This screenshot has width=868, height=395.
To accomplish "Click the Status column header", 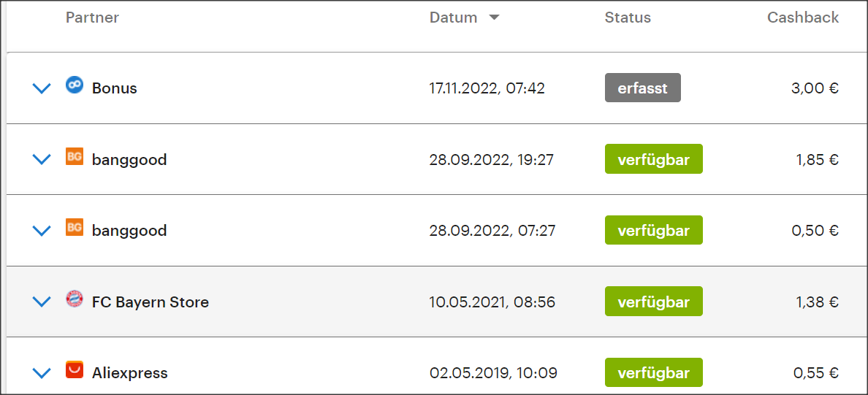I will click(x=628, y=18).
